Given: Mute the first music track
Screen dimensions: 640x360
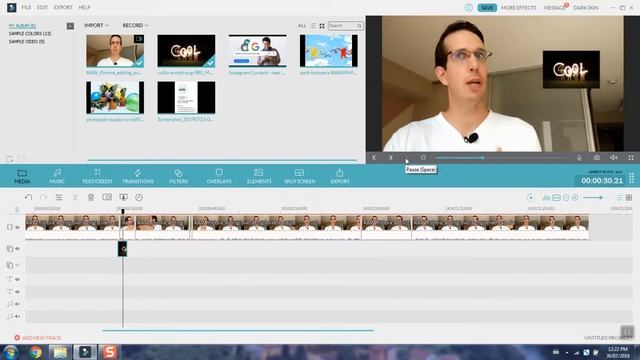Looking at the screenshot, I should (18, 304).
